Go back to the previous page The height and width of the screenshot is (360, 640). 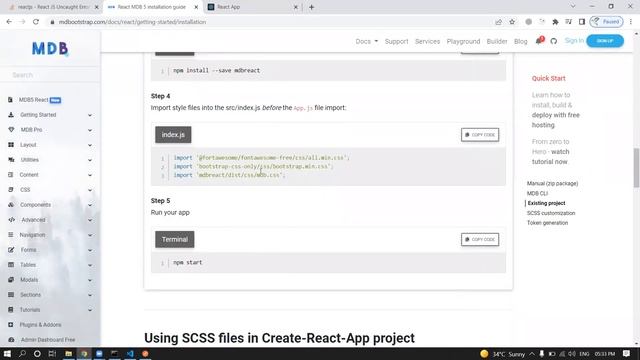pyautogui.click(x=9, y=22)
